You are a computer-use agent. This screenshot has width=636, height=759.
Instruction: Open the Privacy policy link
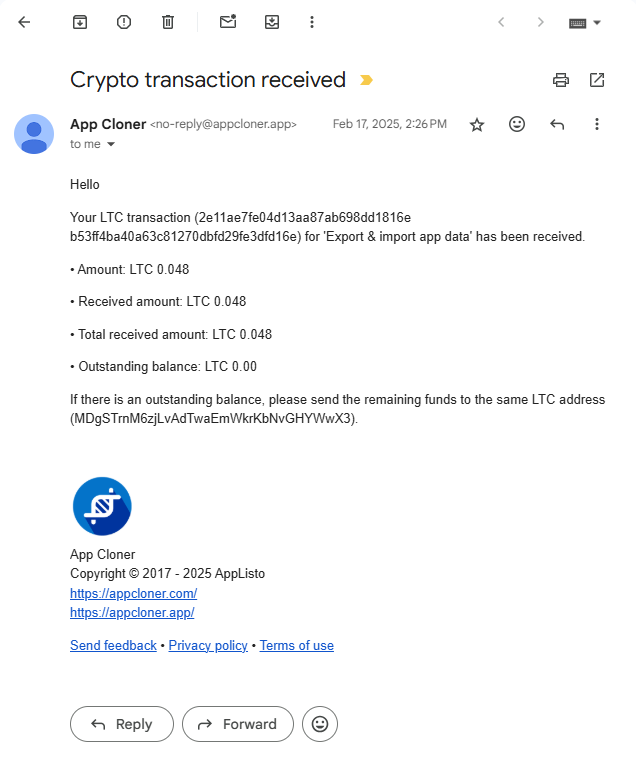[x=208, y=646]
